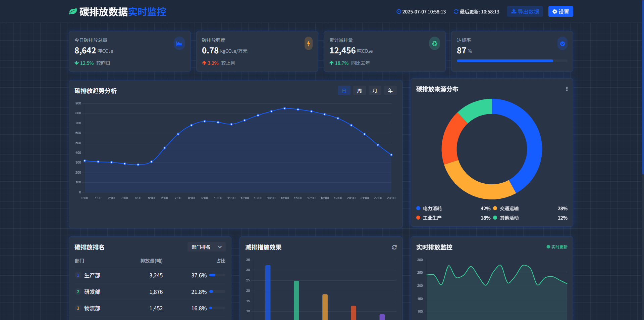Click the 生产部 ranking row name

point(92,275)
